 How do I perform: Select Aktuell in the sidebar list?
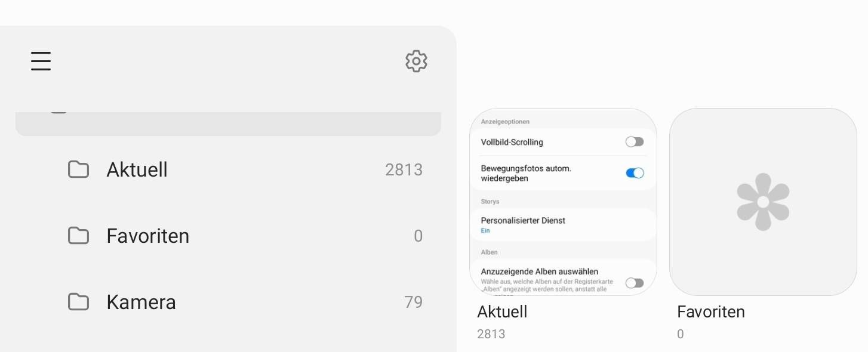[x=137, y=170]
